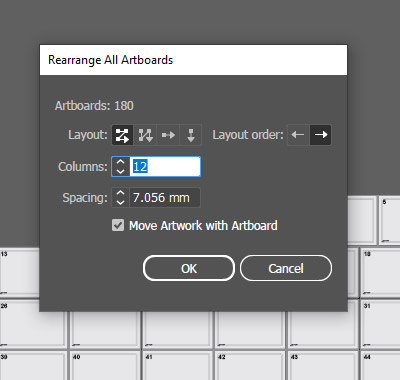The width and height of the screenshot is (400, 380).
Task: Click the Layout order label
Action: pos(248,135)
